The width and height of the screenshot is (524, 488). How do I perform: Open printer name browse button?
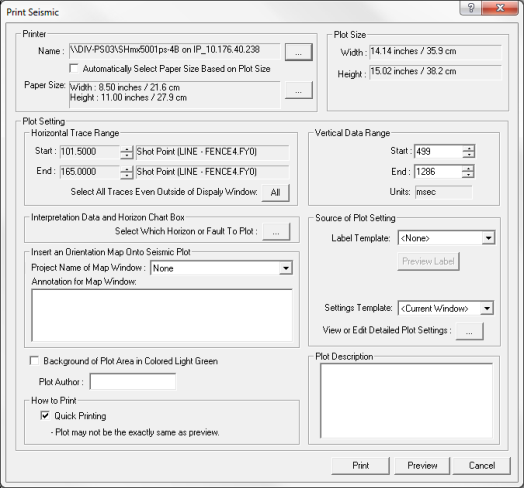[x=298, y=52]
